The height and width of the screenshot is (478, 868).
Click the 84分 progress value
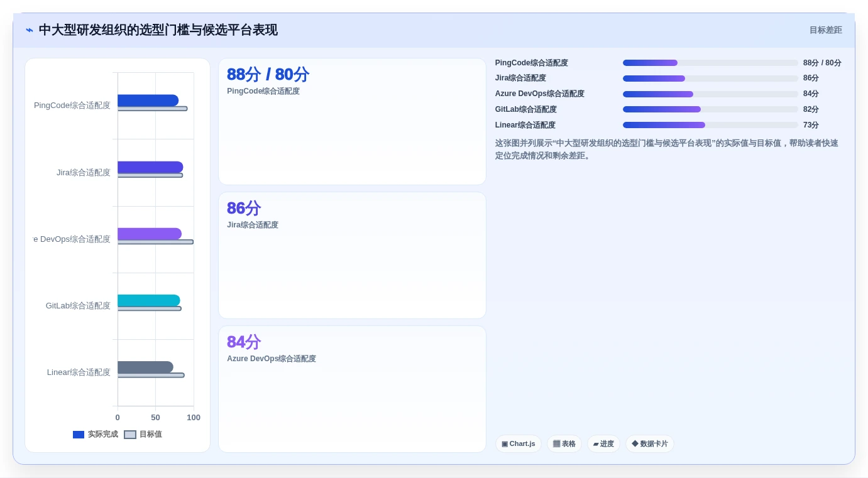811,94
